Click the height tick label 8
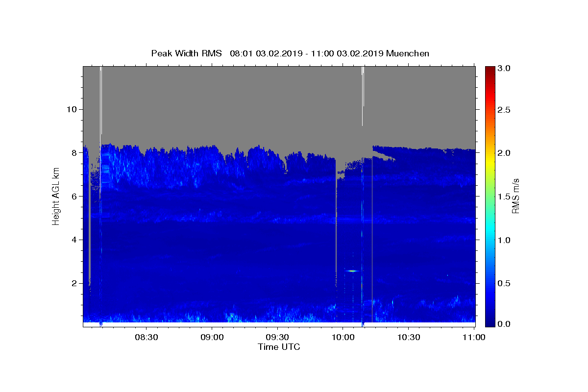Image resolution: width=588 pixels, height=392 pixels. pyautogui.click(x=75, y=153)
